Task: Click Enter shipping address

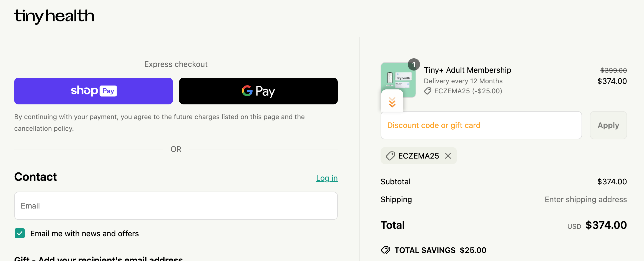Action: coord(585,199)
